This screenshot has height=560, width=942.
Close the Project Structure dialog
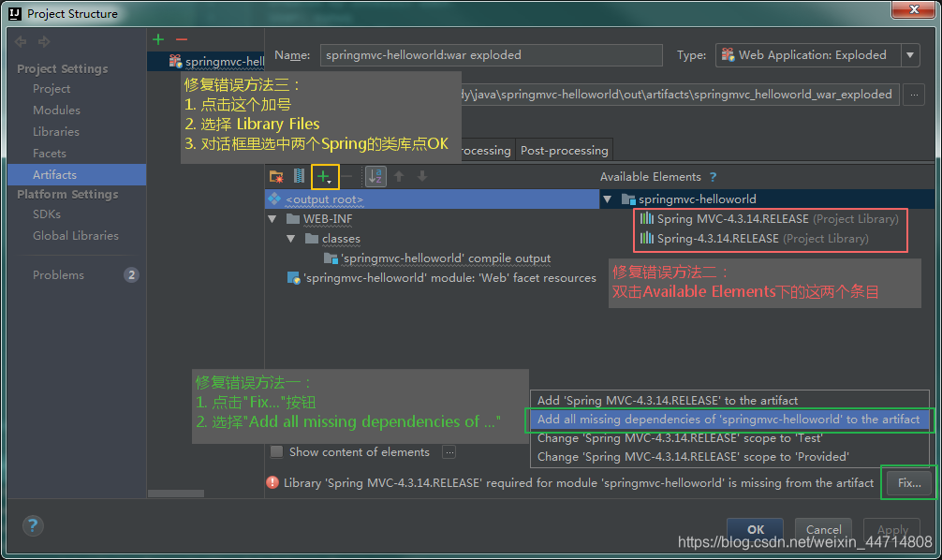pos(913,9)
